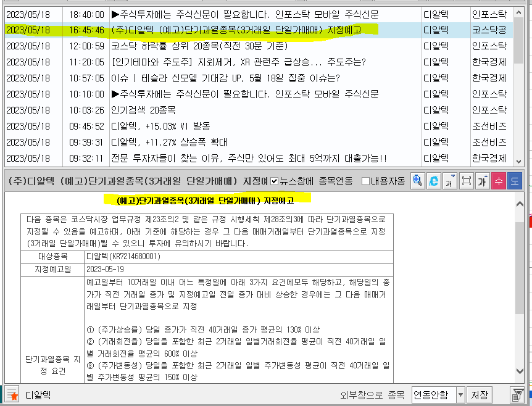Open 인기검색 20종목 news row

coord(259,110)
